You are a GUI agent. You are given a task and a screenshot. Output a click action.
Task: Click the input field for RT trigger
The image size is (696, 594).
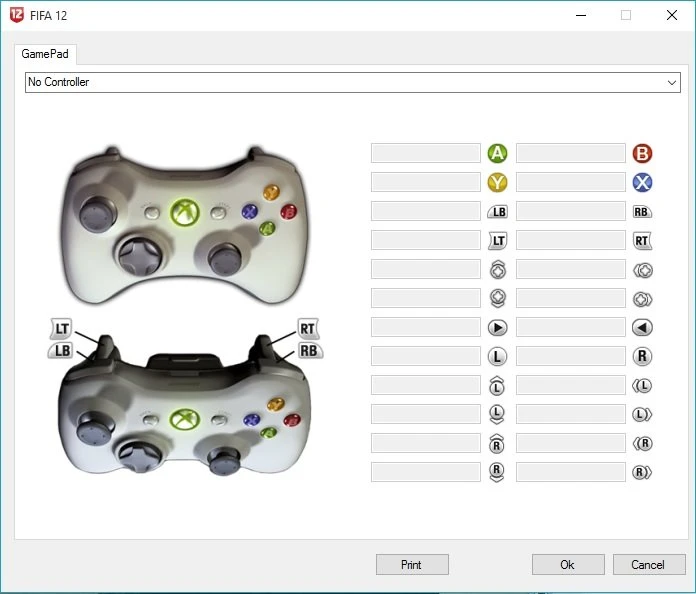(x=571, y=240)
